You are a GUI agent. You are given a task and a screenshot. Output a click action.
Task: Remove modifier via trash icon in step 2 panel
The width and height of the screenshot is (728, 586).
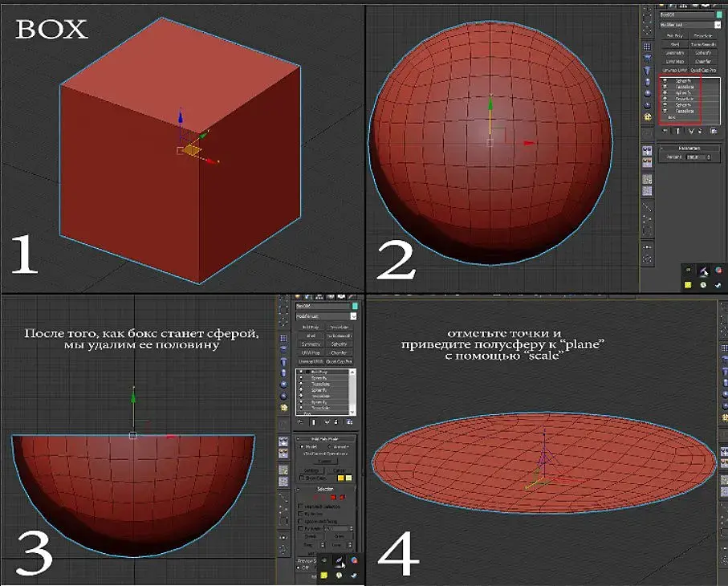700,131
